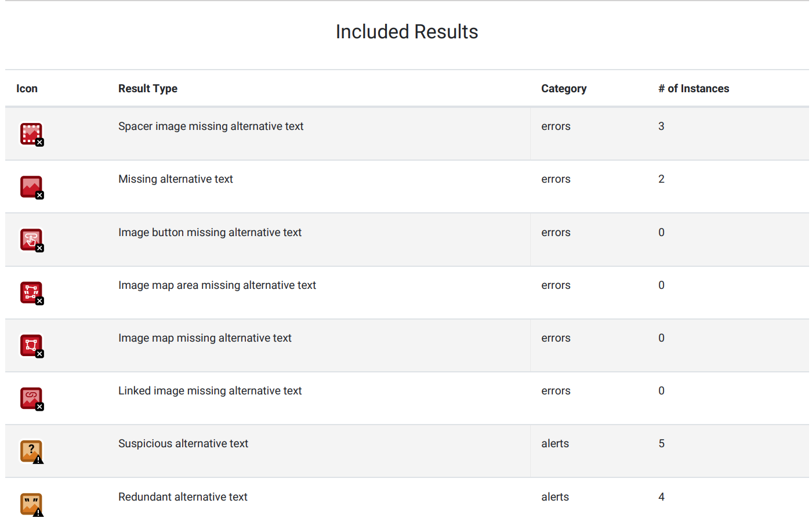Click the Image map area missing alt icon

(32, 293)
